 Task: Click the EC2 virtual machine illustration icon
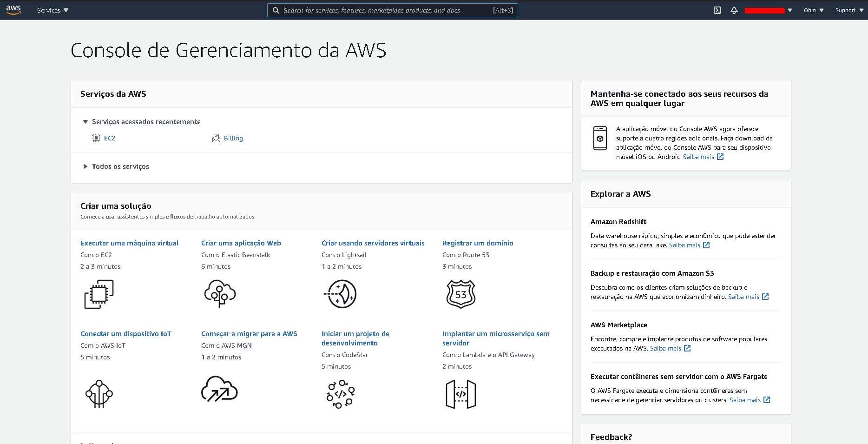coord(99,294)
